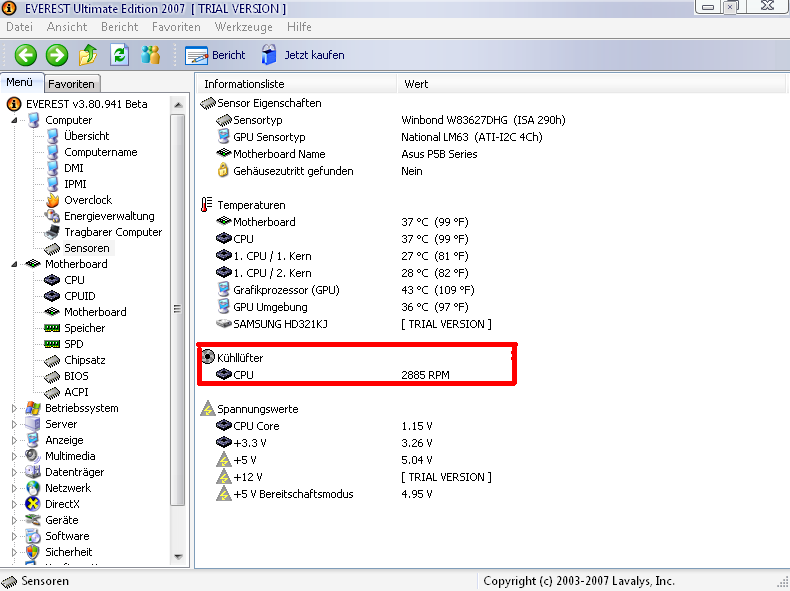Viewport: 790px width, 591px height.
Task: Select Übersicht in the tree
Action: click(x=87, y=136)
